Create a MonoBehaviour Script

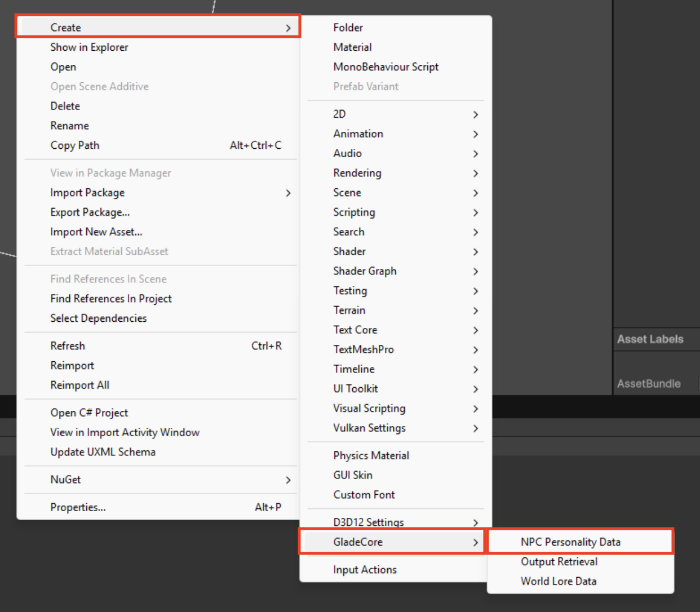[x=386, y=66]
